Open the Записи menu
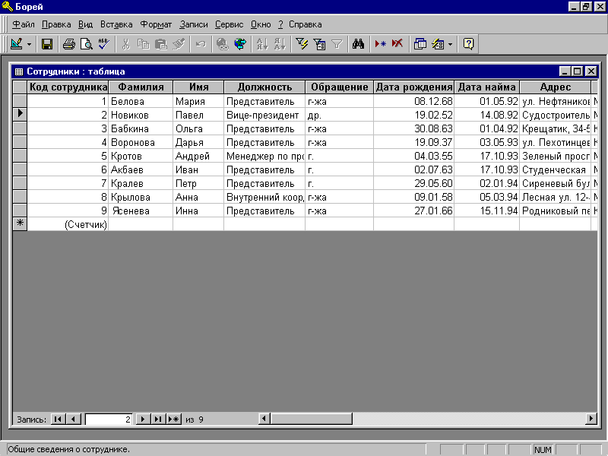 193,24
